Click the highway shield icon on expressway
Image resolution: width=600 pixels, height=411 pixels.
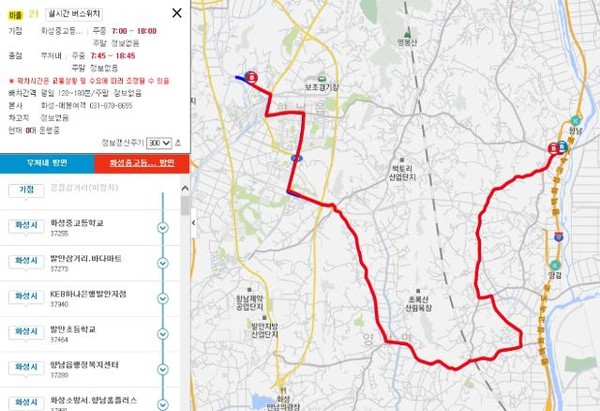(x=558, y=237)
